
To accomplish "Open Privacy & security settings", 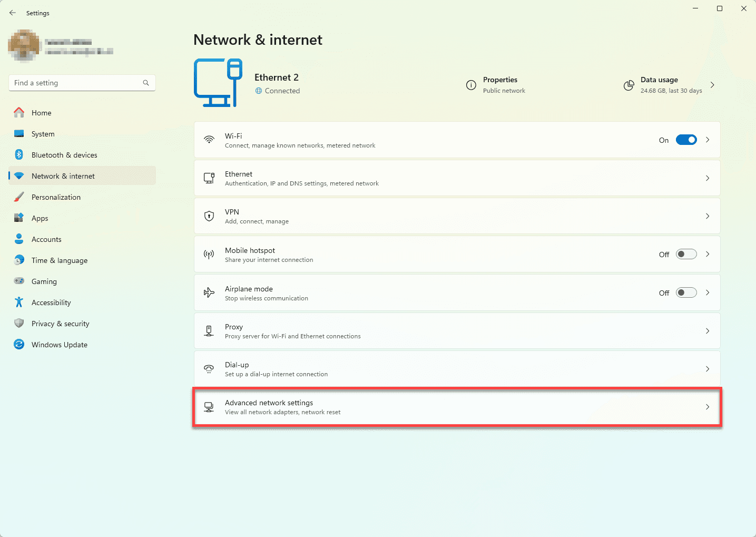I will [82, 324].
